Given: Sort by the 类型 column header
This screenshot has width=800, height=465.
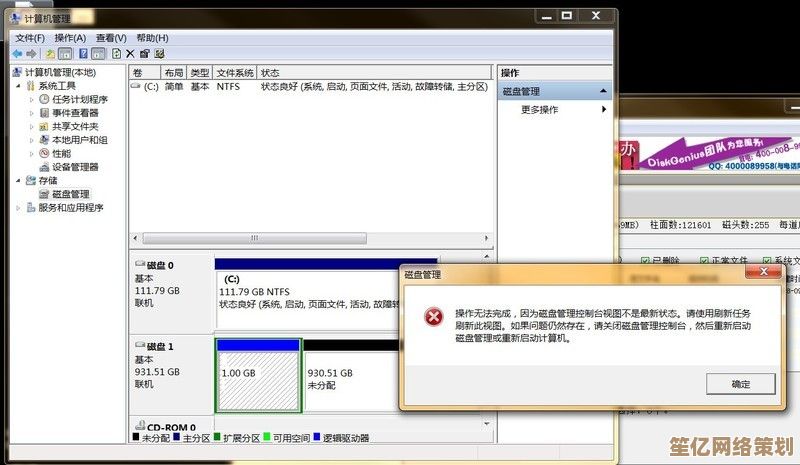Looking at the screenshot, I should coord(200,72).
